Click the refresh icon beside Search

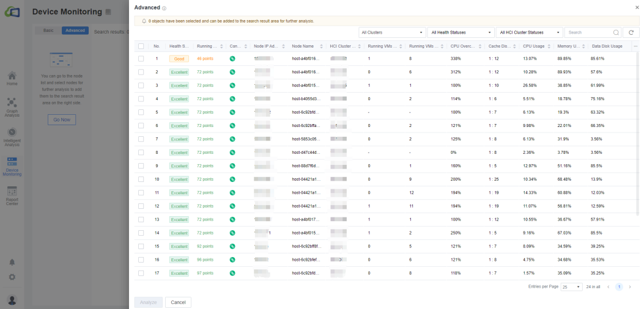pos(631,32)
